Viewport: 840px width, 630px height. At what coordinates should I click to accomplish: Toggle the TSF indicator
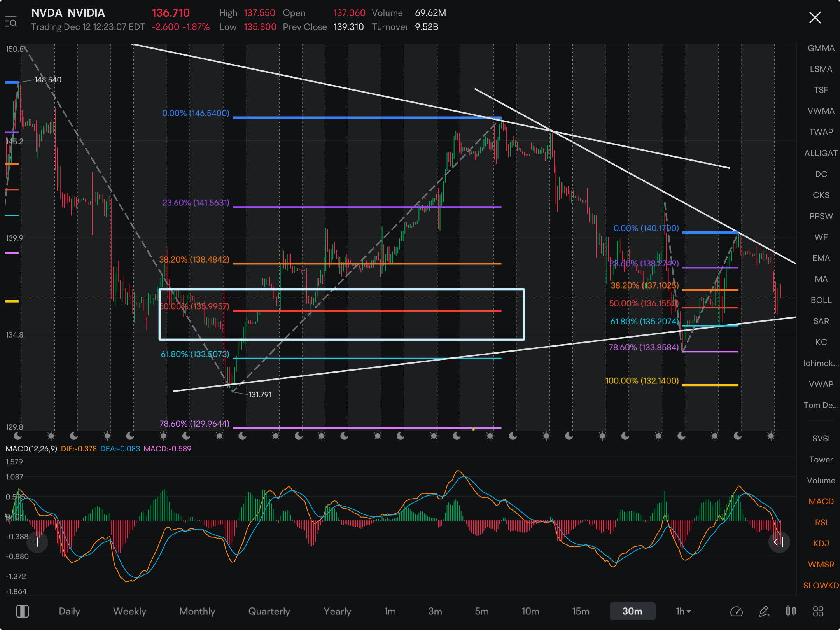[821, 90]
